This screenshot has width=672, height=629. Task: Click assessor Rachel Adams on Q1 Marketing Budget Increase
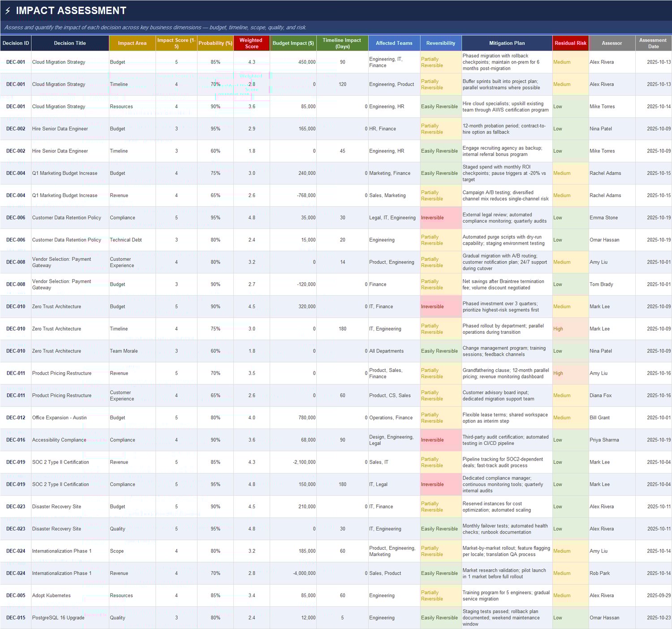(x=605, y=173)
